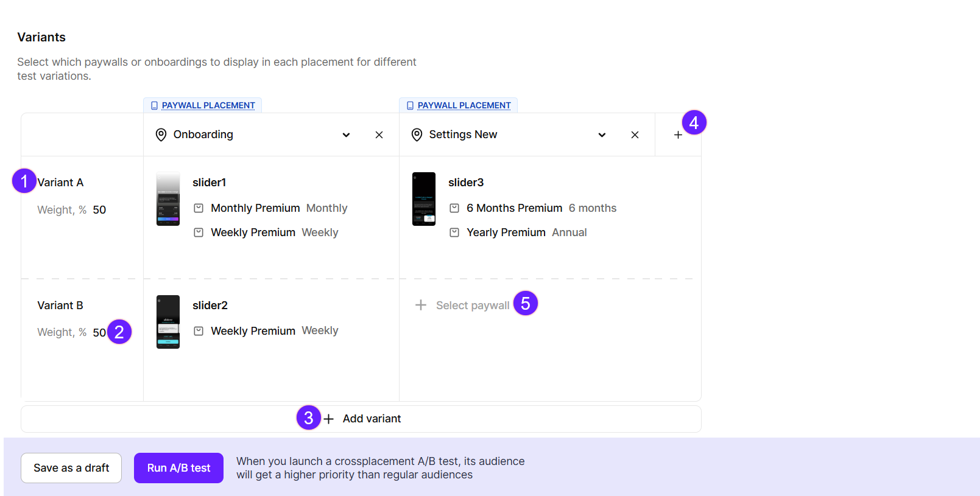
Task: Open the slider3 paywall thumbnail
Action: point(424,199)
